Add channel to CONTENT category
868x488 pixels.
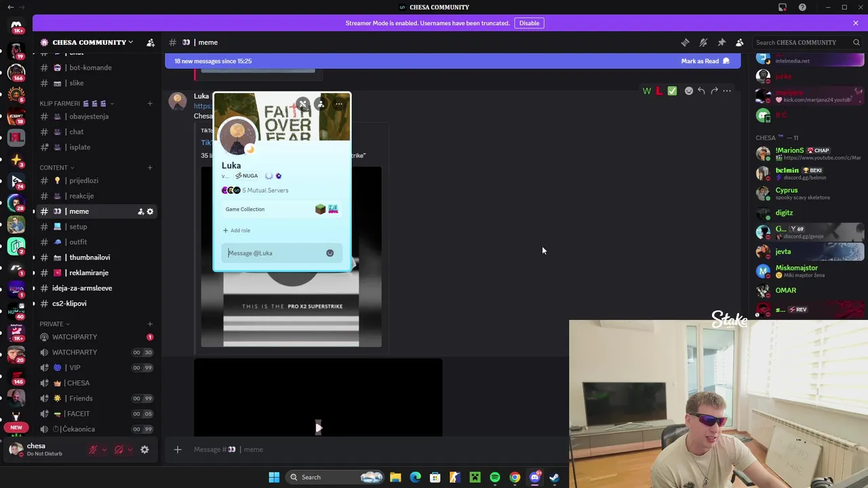click(x=150, y=167)
